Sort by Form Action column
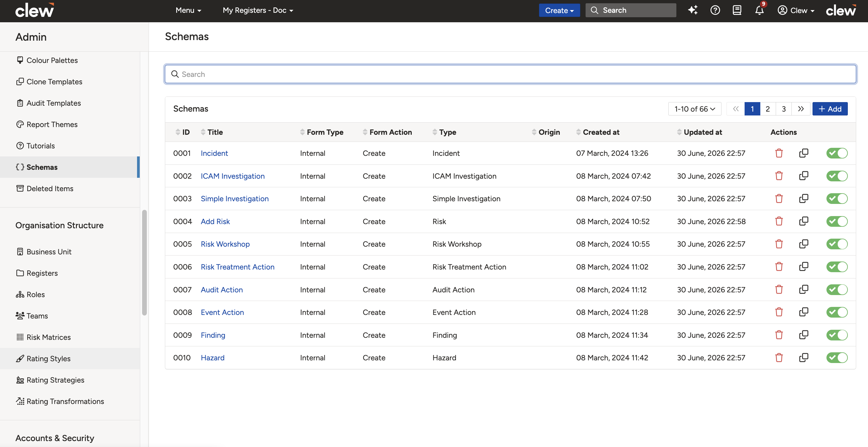 387,132
